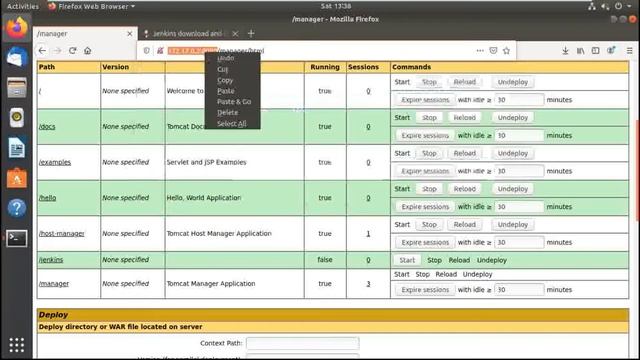Screen dimensions: 640x360
Task: Open the page actions three-dot menu
Action: [x=480, y=51]
